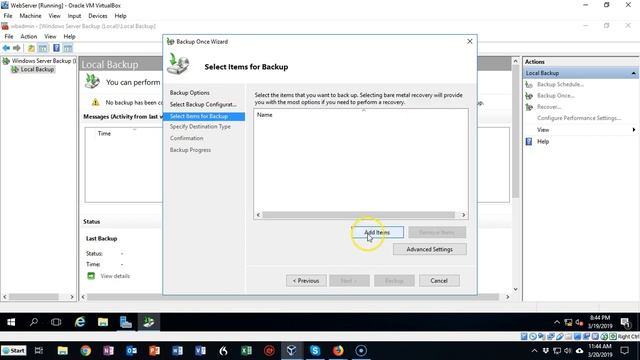Click the Previous button in wizard
This screenshot has height=360, width=640.
pos(306,281)
